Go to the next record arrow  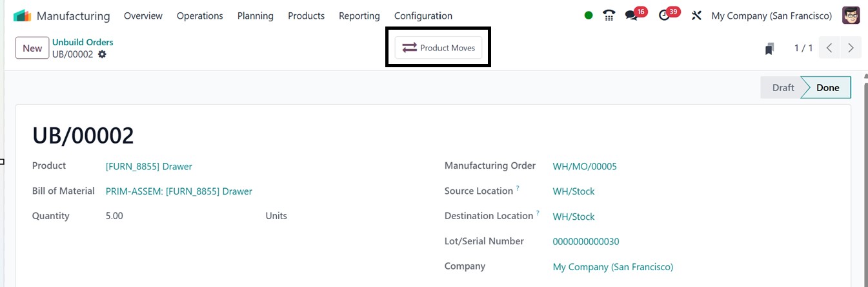(x=851, y=48)
